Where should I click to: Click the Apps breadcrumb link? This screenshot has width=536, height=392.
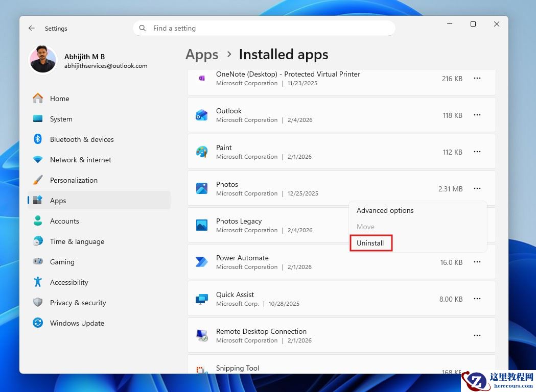[201, 55]
